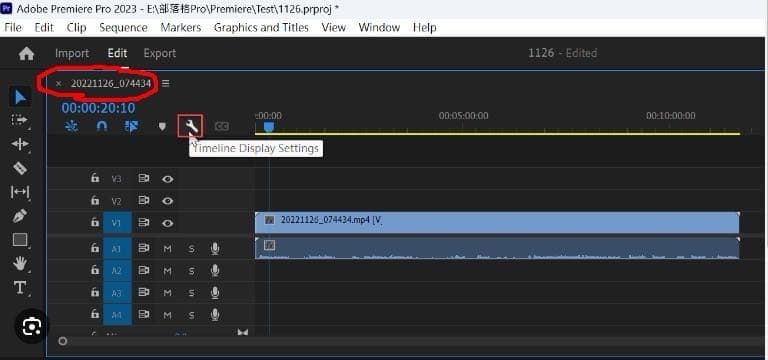Solo the A2 audio track
This screenshot has width=768, height=360.
(192, 271)
